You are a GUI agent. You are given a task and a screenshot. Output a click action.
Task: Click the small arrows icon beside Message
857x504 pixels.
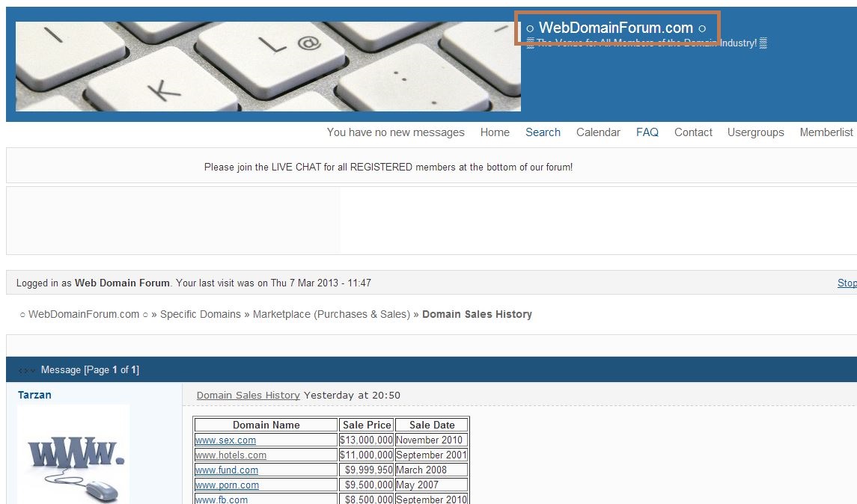point(26,370)
